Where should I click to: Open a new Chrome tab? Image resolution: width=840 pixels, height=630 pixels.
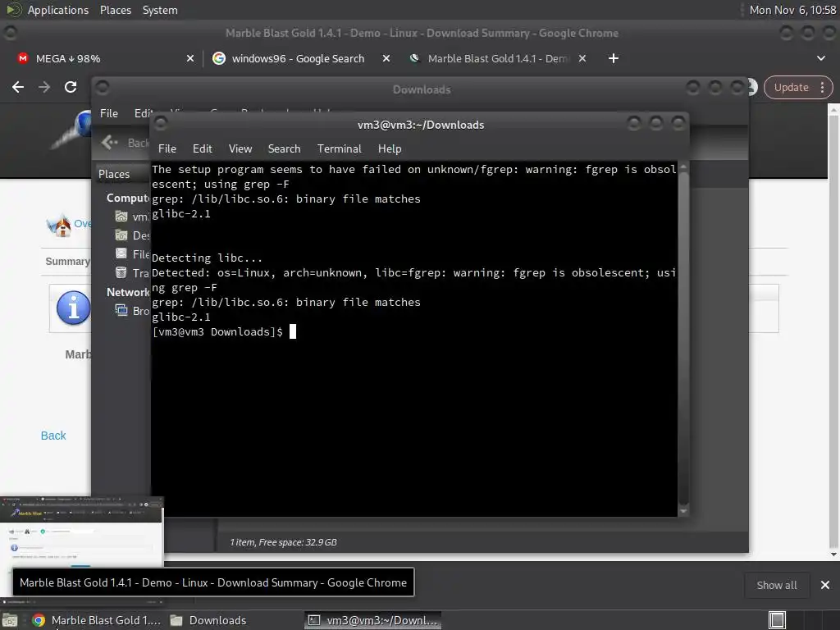pos(614,58)
